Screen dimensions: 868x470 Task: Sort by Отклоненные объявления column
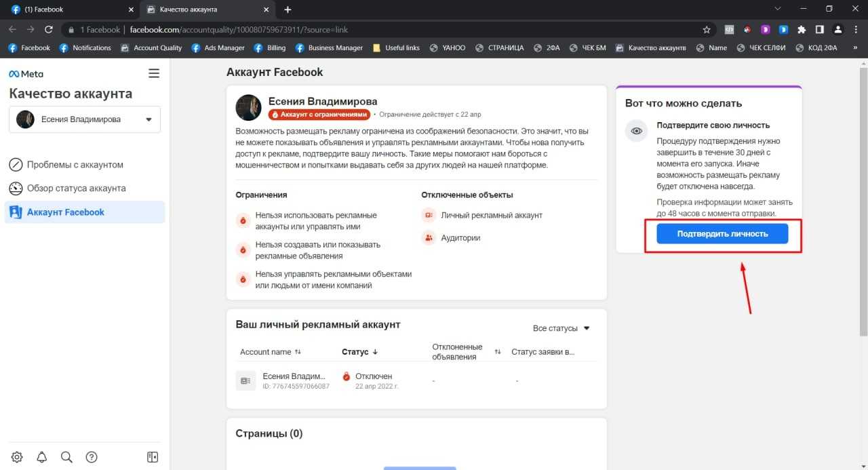coord(467,352)
